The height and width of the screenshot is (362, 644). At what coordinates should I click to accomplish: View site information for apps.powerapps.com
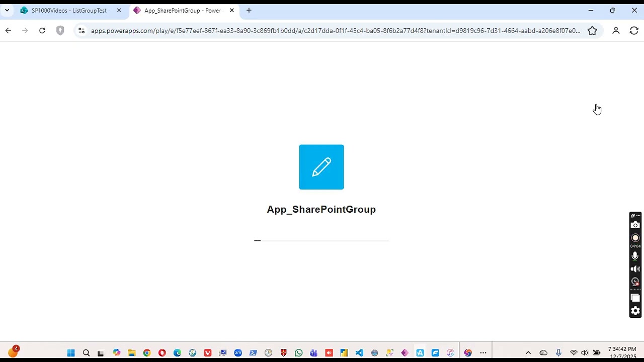pyautogui.click(x=82, y=31)
